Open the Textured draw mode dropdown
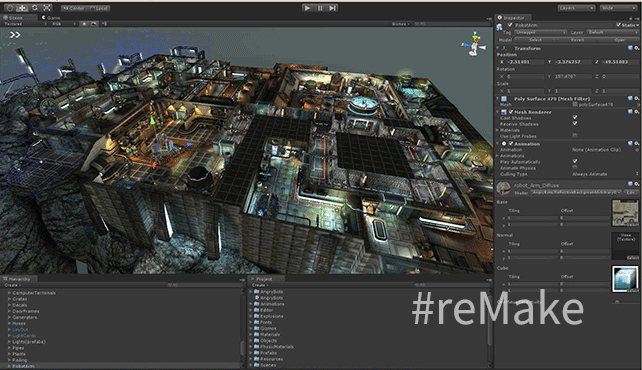642x370 pixels. (25, 24)
